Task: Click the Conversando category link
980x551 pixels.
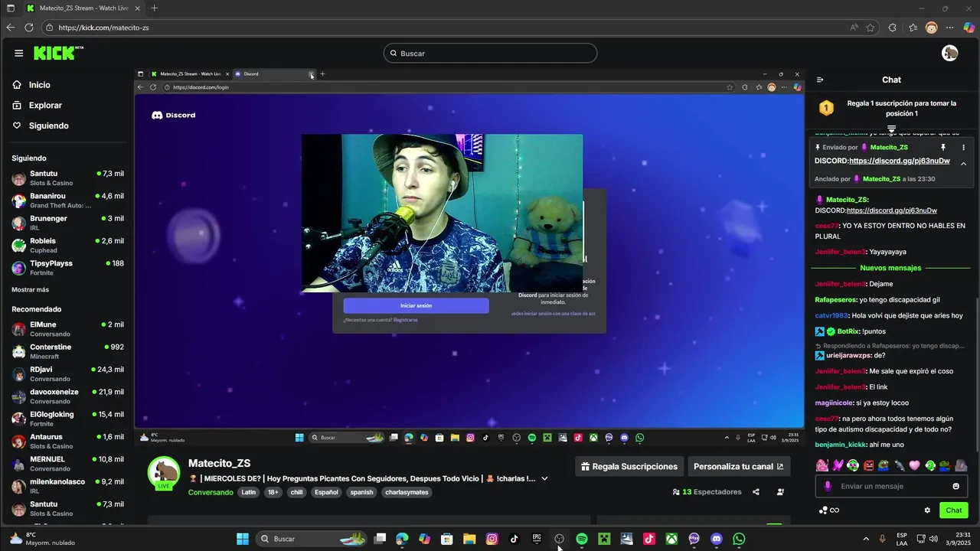Action: 211,492
